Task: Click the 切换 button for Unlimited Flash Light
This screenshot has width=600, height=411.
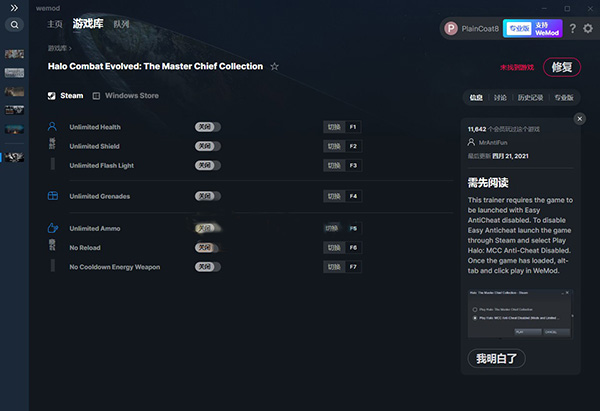Action: point(334,165)
